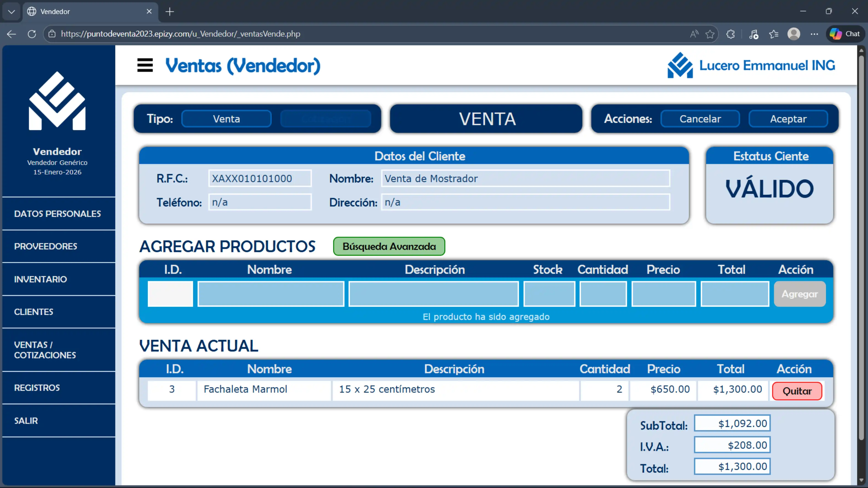Open the hamburger navigation menu
Screen dimensions: 868x488
pyautogui.click(x=145, y=65)
